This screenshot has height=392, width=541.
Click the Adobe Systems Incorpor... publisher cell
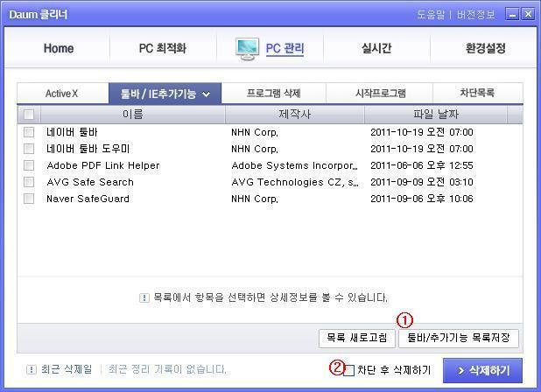coord(295,165)
